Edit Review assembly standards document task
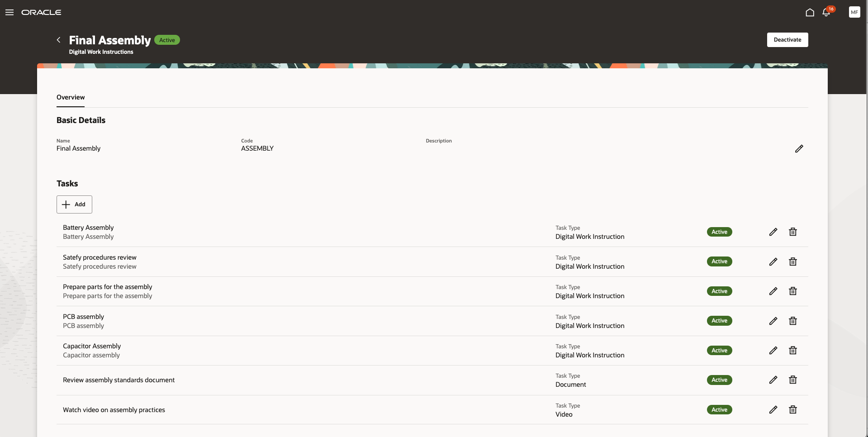This screenshot has width=868, height=437. pyautogui.click(x=773, y=380)
